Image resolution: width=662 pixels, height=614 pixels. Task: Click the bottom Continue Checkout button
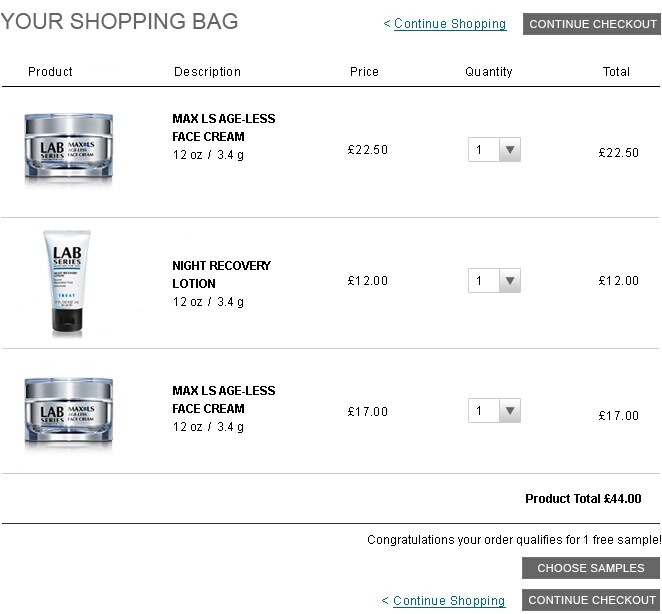(x=591, y=600)
